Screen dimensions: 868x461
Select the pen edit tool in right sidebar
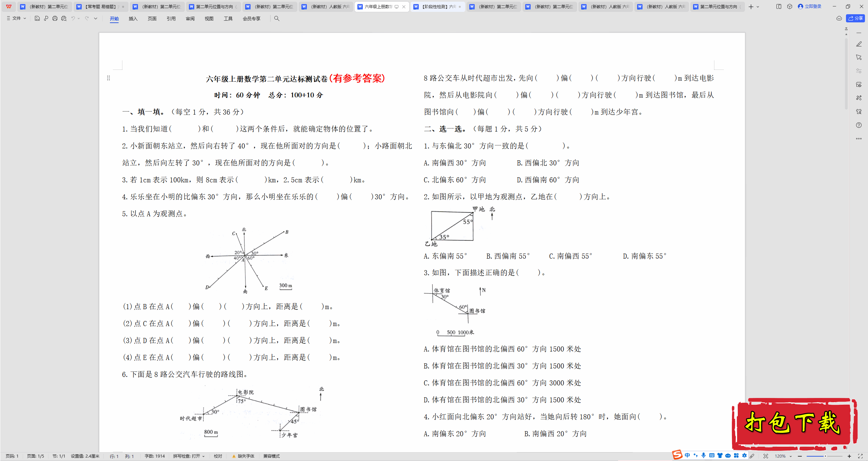click(859, 44)
